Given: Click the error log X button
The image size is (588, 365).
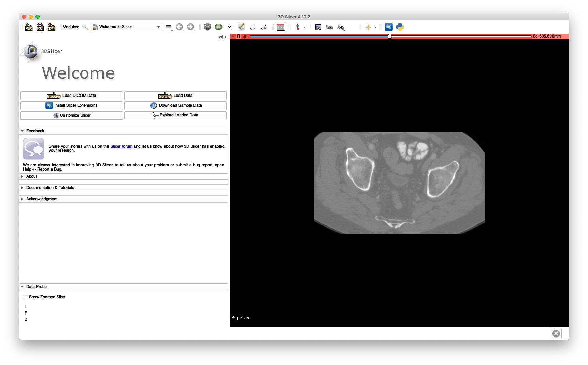Looking at the screenshot, I should 556,334.
